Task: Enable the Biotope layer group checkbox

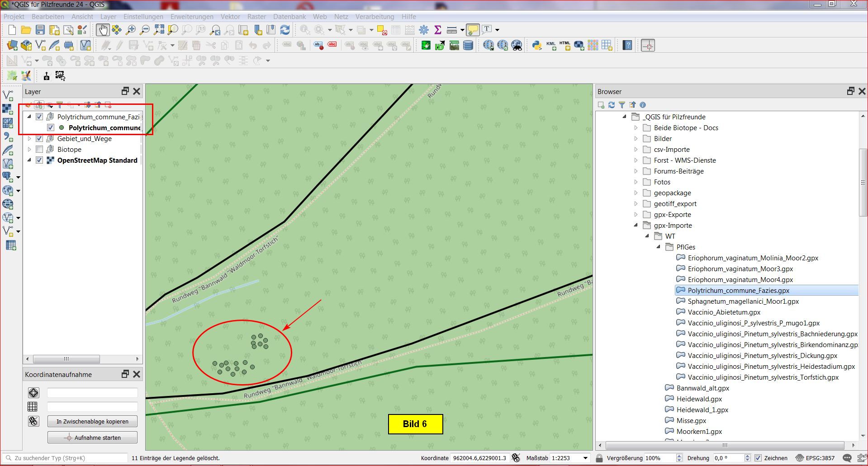Action: (39, 150)
